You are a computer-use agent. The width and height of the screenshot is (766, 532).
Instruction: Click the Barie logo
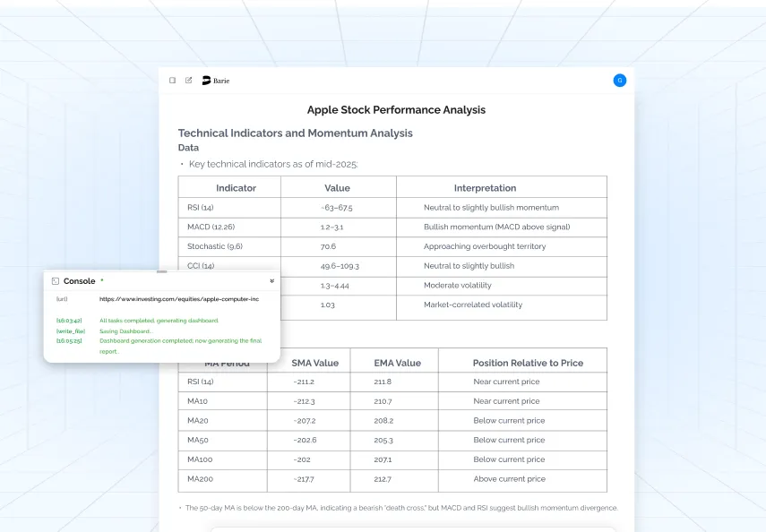pos(216,81)
